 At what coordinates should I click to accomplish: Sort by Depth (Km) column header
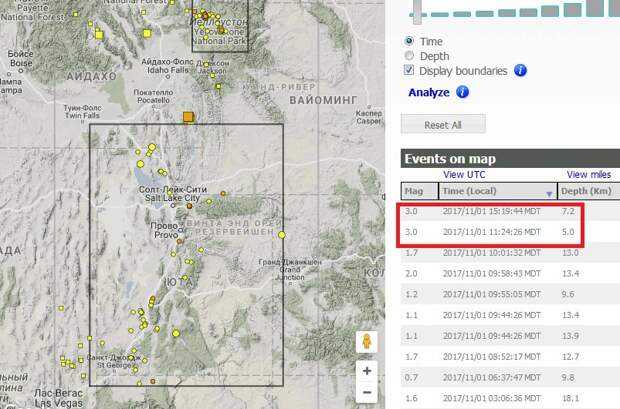pos(589,191)
